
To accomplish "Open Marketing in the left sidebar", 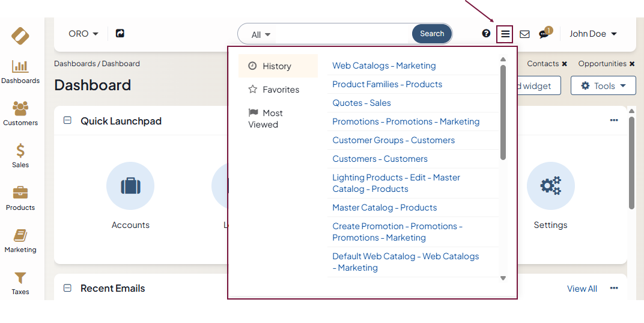I will tap(20, 240).
